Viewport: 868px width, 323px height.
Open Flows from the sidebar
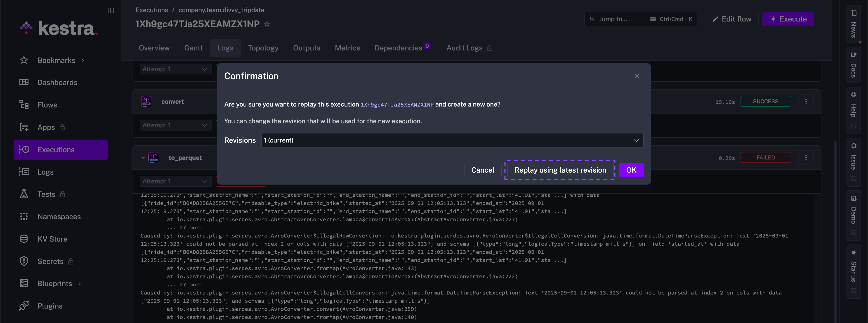click(x=47, y=105)
